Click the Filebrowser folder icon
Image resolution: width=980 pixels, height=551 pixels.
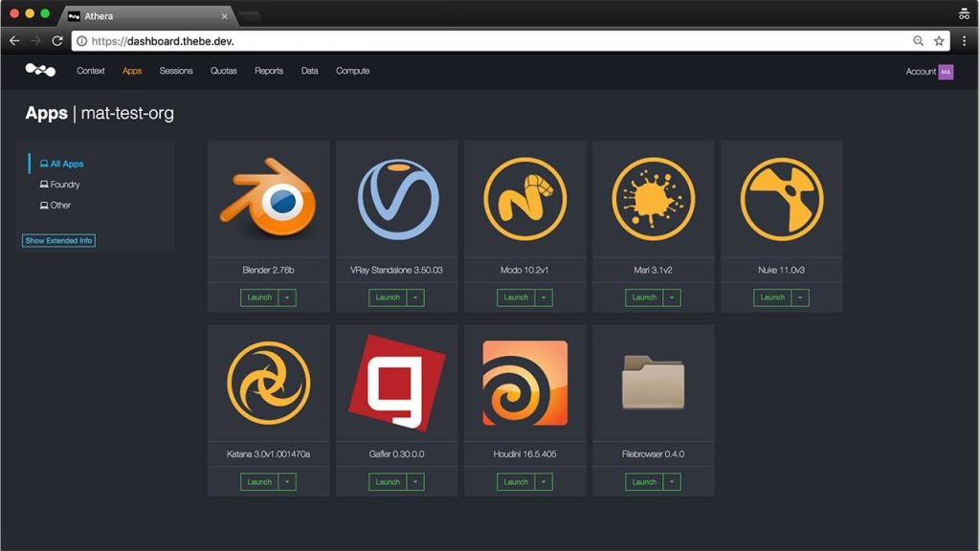point(654,383)
